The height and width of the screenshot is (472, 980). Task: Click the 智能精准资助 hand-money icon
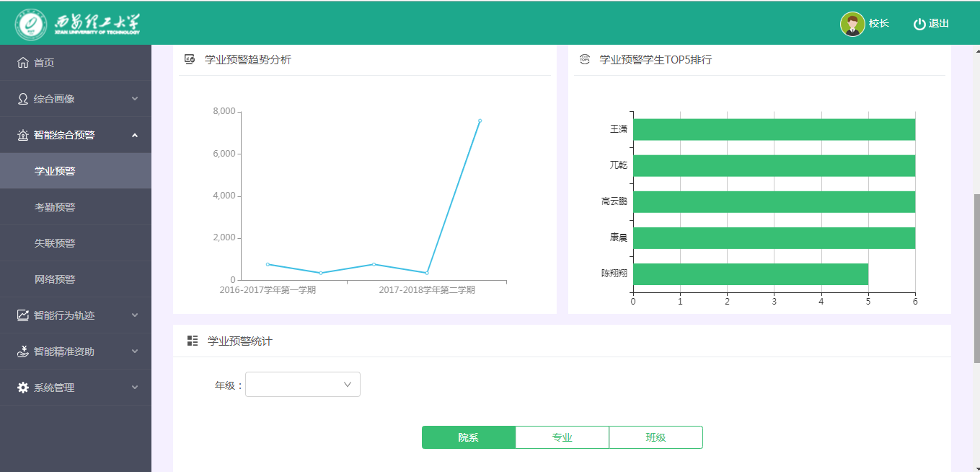pos(23,351)
